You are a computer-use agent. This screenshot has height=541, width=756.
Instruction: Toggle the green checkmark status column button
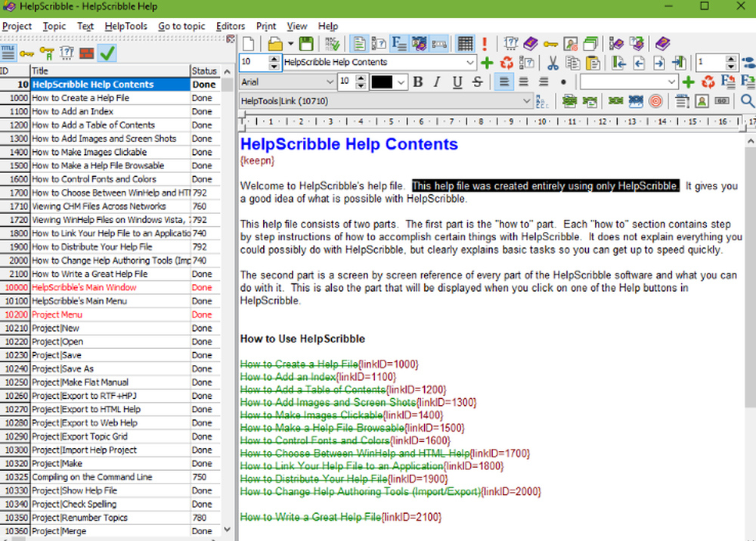[x=107, y=54]
